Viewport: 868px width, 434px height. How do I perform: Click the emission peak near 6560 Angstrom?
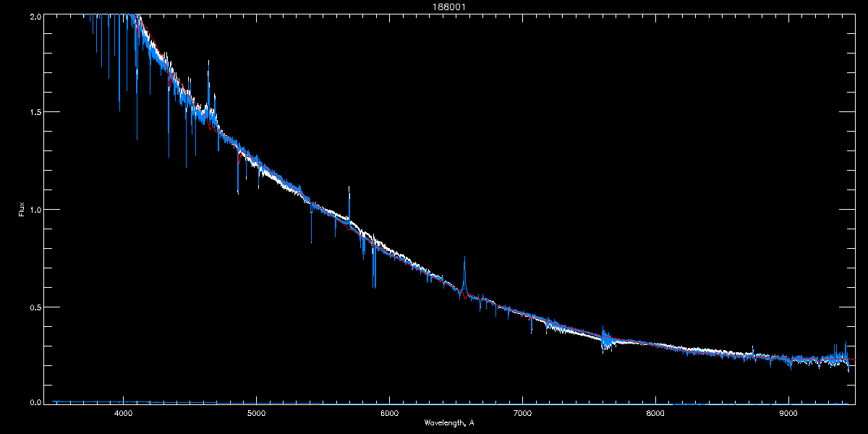(x=464, y=275)
